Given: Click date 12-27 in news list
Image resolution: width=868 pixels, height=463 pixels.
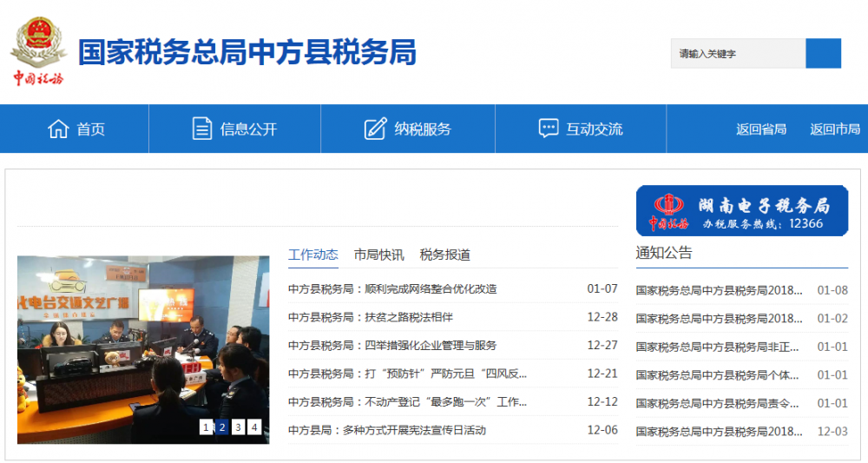Looking at the screenshot, I should pos(602,345).
